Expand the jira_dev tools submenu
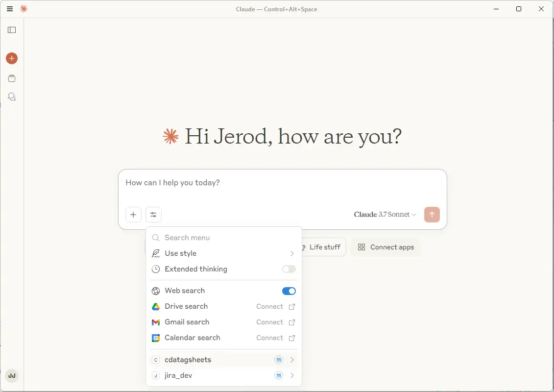Image resolution: width=554 pixels, height=392 pixels. click(x=292, y=375)
